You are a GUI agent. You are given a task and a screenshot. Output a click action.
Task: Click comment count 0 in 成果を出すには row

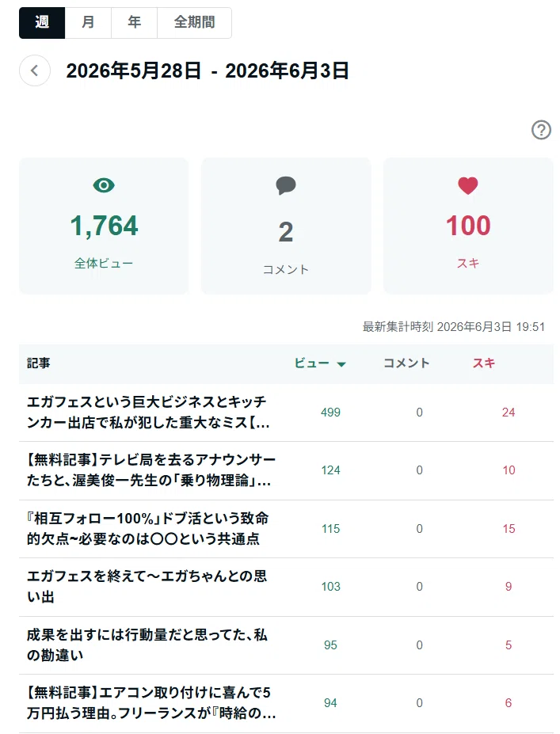420,645
